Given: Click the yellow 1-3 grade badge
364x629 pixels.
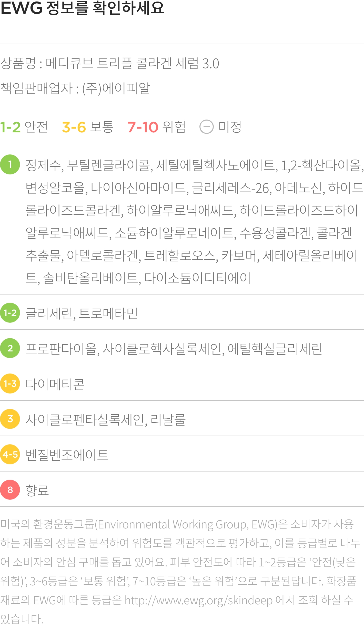Looking at the screenshot, I should point(10,384).
